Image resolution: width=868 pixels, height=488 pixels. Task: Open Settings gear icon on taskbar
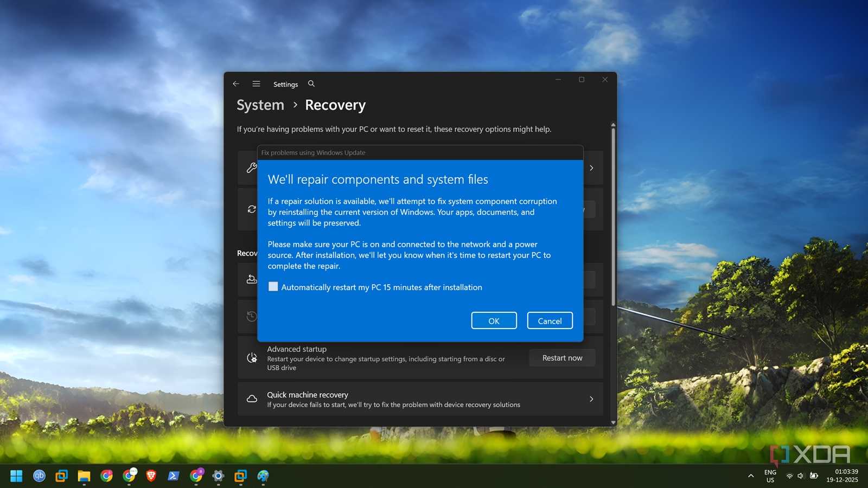coord(218,476)
